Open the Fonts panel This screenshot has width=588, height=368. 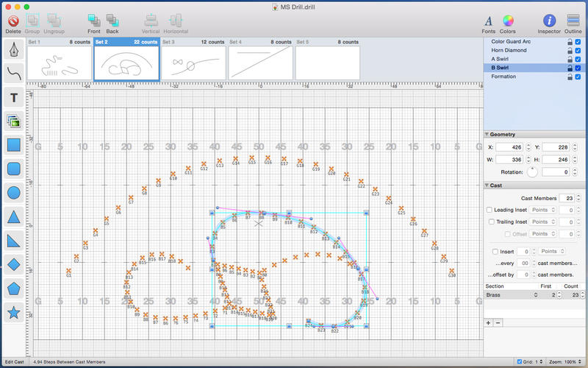pos(488,21)
